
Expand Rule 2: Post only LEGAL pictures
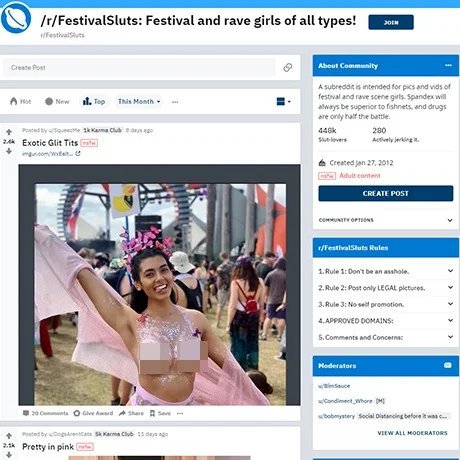(386, 288)
